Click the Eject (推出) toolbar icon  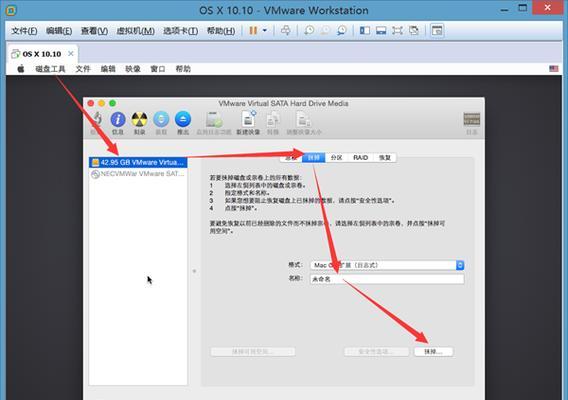(183, 119)
